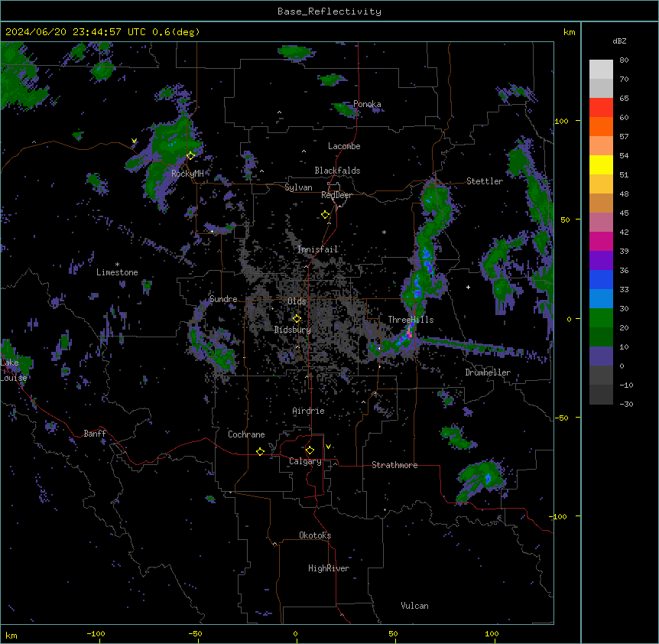Click the white plus marker northeast of ThreeHills
The width and height of the screenshot is (659, 644).
468,287
